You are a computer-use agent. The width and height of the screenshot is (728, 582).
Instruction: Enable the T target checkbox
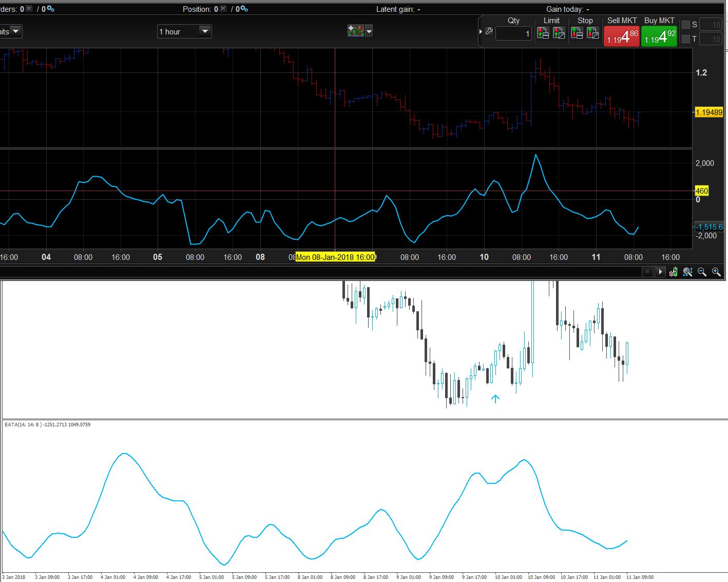(686, 39)
